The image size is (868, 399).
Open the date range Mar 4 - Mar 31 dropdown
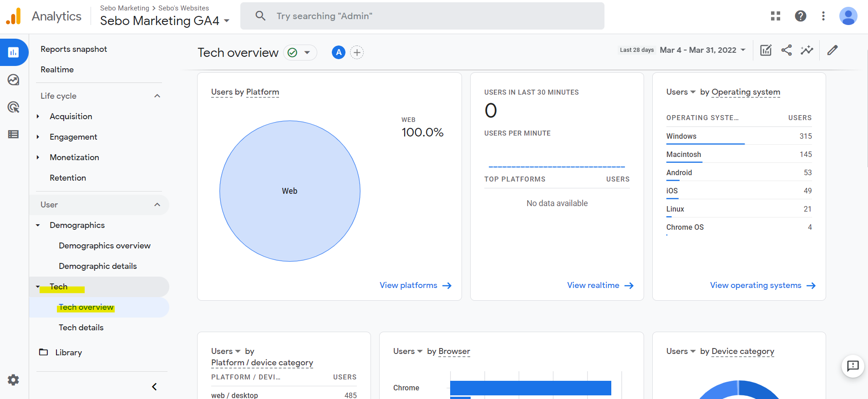[x=703, y=50]
